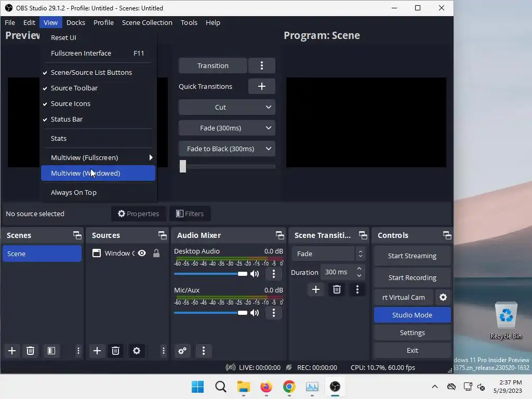This screenshot has height=399, width=532.
Task: Click the Start Streaming button
Action: (412, 256)
